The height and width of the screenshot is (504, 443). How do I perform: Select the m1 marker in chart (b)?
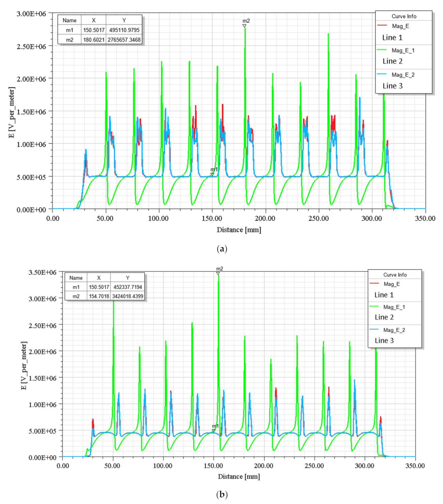coord(214,431)
